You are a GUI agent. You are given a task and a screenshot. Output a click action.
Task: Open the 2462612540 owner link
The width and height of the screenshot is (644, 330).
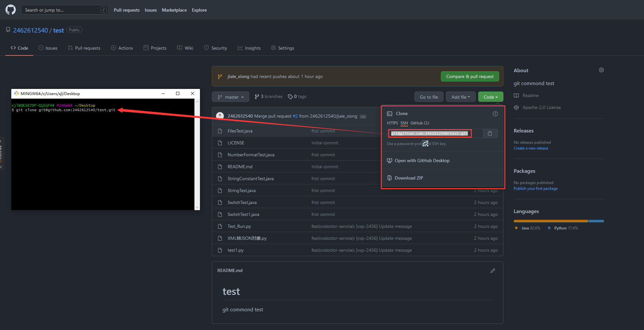click(31, 30)
